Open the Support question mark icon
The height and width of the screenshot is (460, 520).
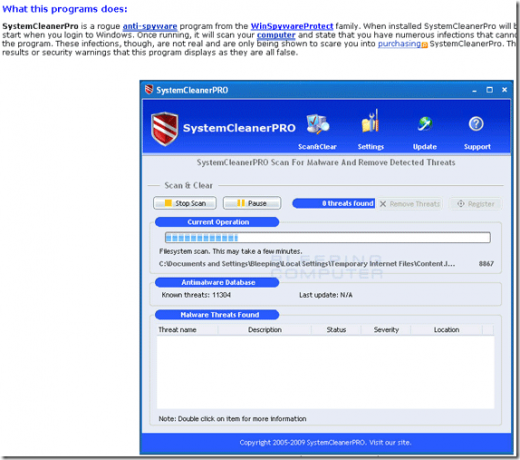coord(476,124)
